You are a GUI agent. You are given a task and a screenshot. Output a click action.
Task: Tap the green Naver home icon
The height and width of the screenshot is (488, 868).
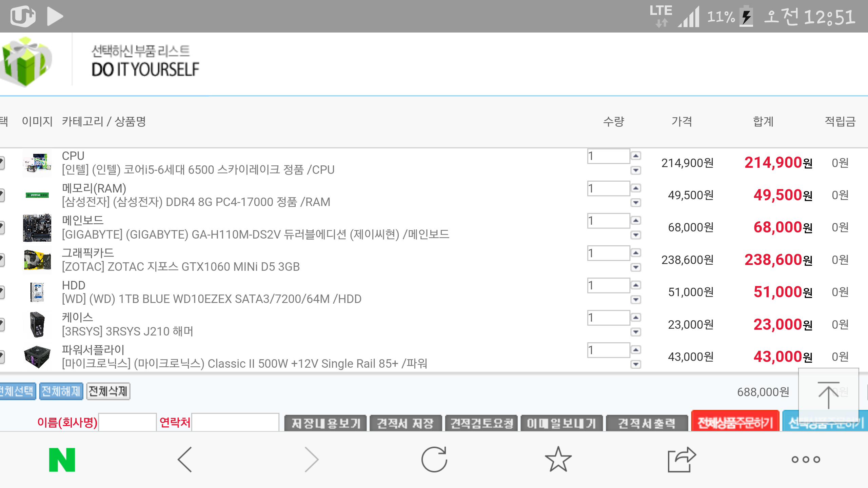click(x=62, y=460)
